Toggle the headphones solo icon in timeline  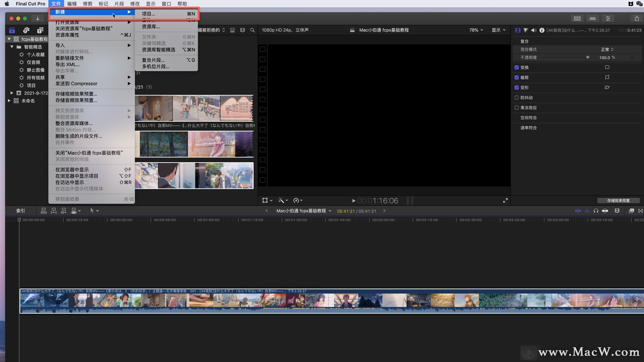point(596,211)
